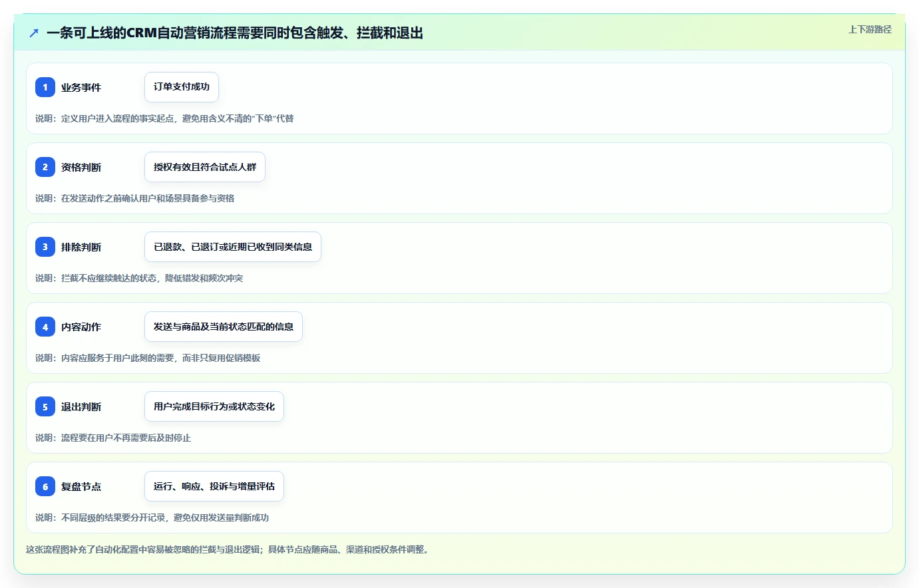Click the 上下游路径 label in the header
The height and width of the screenshot is (588, 919).
tap(870, 29)
